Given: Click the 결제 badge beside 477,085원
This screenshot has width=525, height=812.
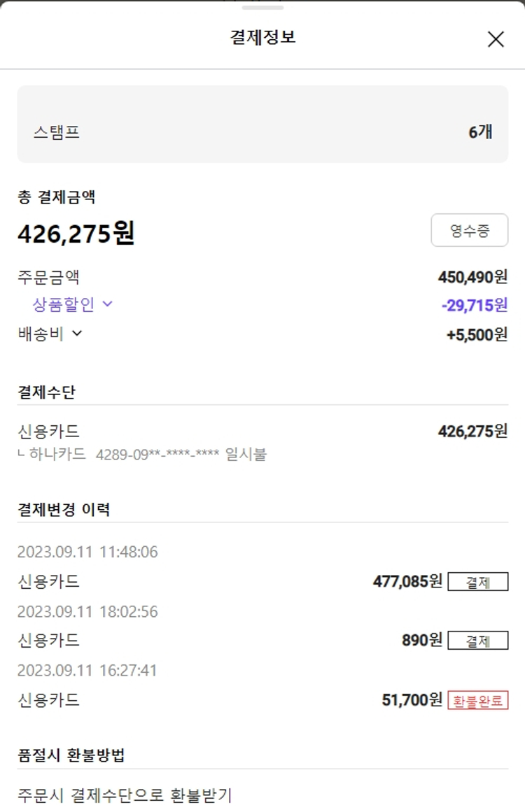Looking at the screenshot, I should [477, 581].
